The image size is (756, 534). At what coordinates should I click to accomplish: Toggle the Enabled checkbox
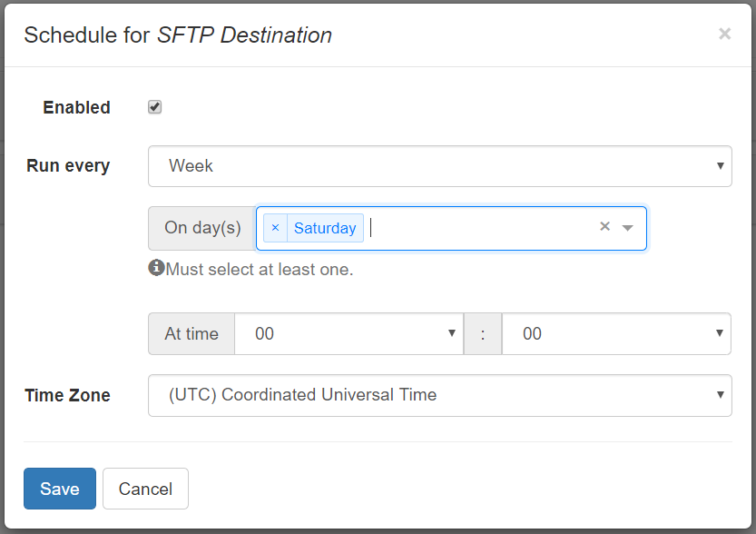(x=155, y=107)
